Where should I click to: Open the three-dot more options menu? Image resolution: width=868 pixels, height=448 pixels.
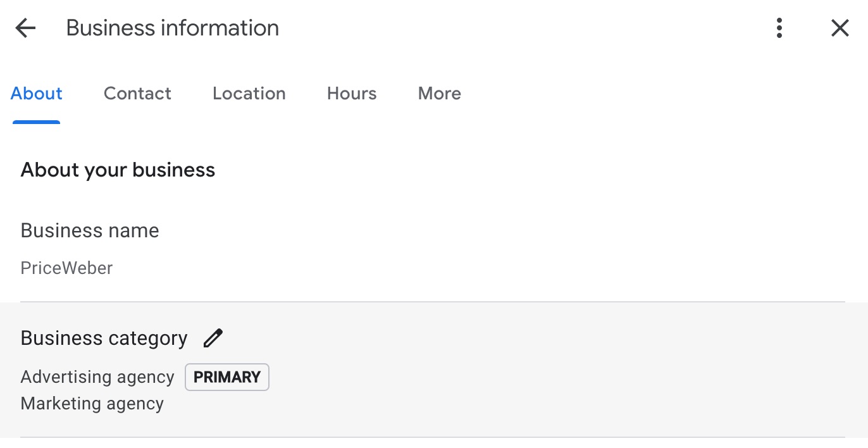tap(779, 28)
